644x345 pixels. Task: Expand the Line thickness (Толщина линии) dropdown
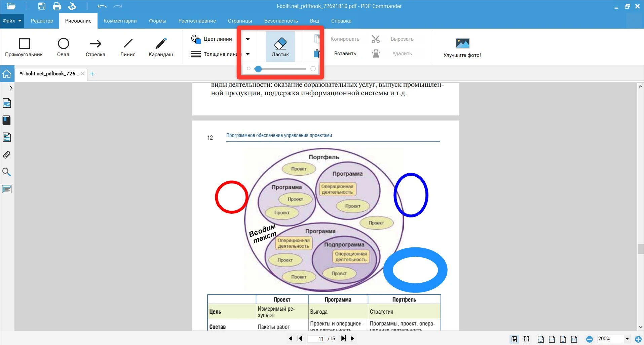248,54
